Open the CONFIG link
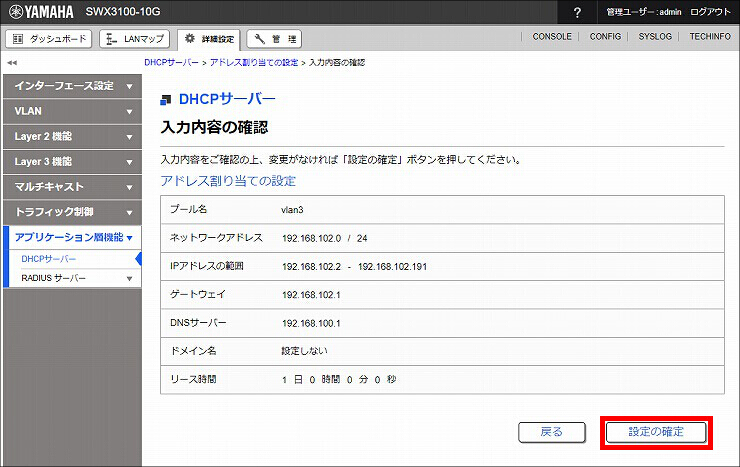Image resolution: width=740 pixels, height=467 pixels. coord(605,36)
